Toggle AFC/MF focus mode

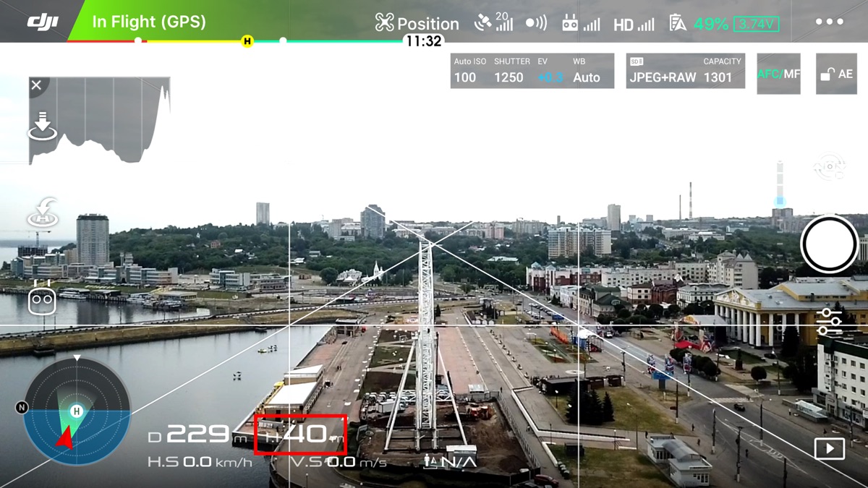click(x=778, y=74)
